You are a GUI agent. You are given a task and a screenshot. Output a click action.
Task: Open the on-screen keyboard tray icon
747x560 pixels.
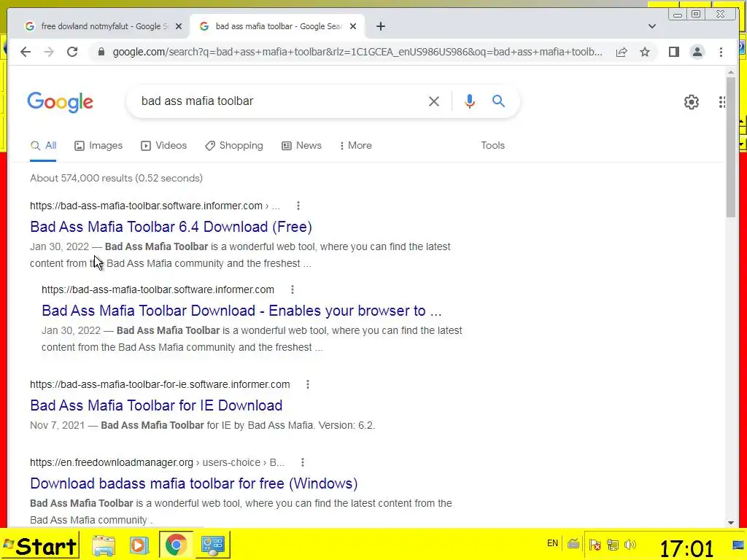click(x=573, y=544)
